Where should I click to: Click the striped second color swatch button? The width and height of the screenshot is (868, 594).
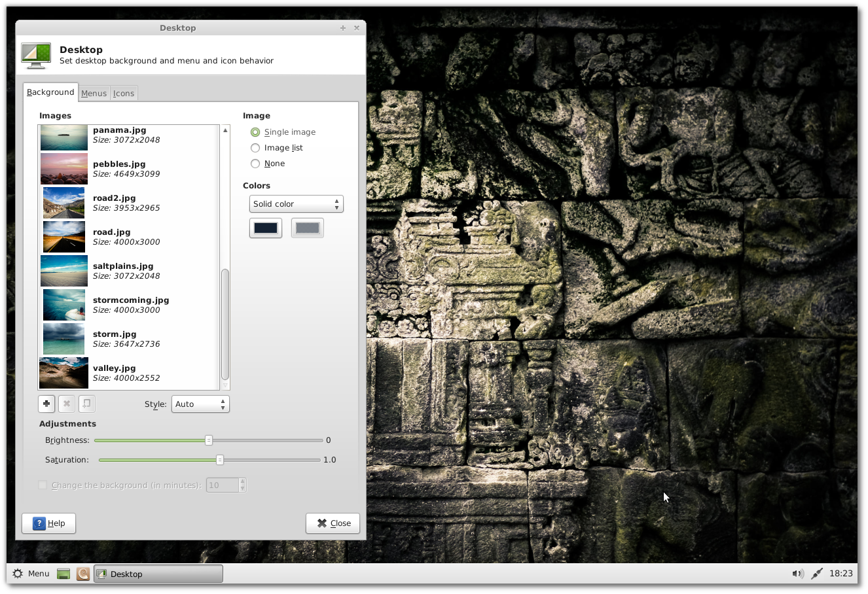pyautogui.click(x=307, y=228)
